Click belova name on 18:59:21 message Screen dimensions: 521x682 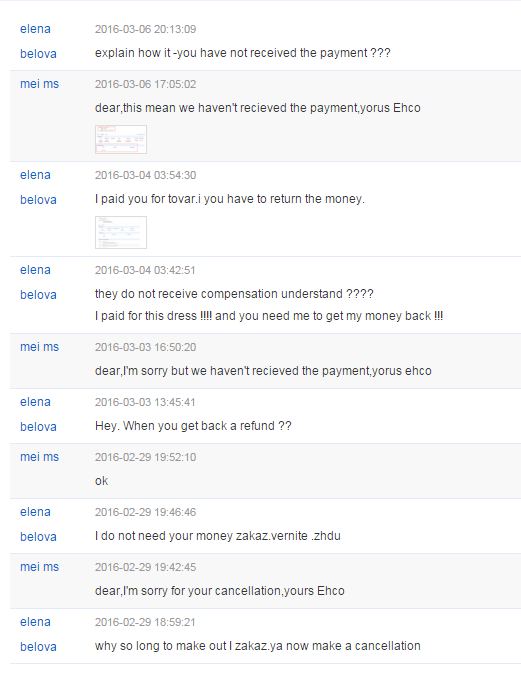click(38, 647)
